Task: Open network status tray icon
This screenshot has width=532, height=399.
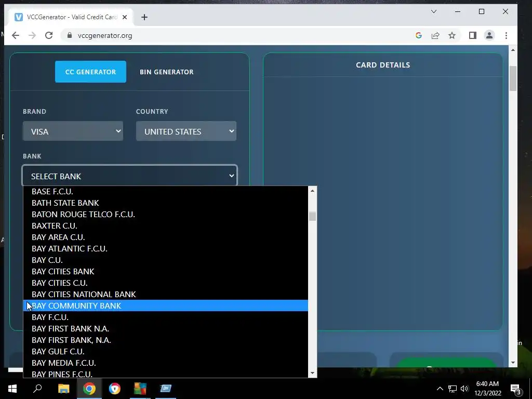Action: point(453,389)
